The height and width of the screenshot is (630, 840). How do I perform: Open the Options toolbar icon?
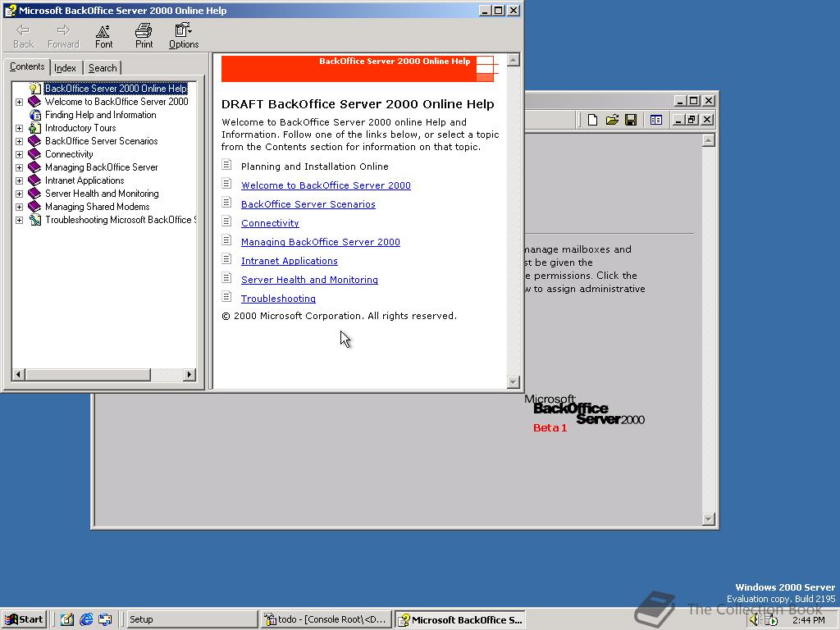point(183,30)
